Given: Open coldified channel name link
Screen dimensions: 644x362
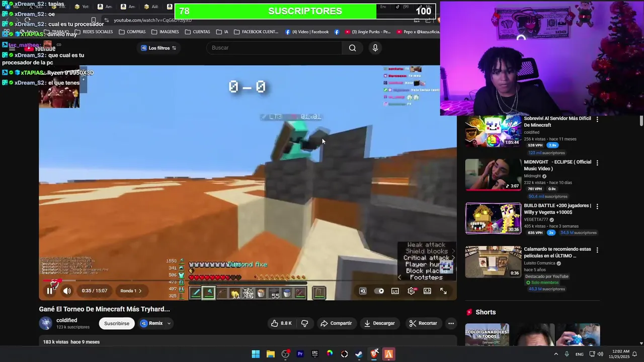Looking at the screenshot, I should coord(66,320).
